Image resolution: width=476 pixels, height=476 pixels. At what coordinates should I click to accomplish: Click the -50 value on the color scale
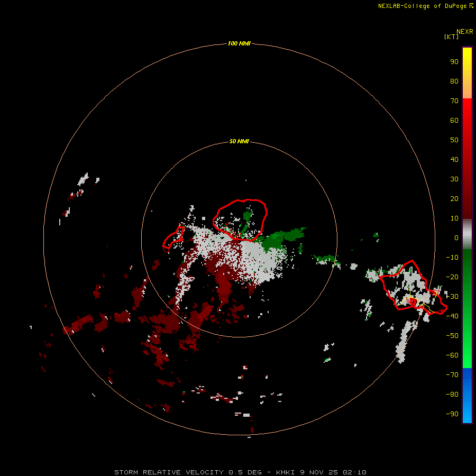452,336
